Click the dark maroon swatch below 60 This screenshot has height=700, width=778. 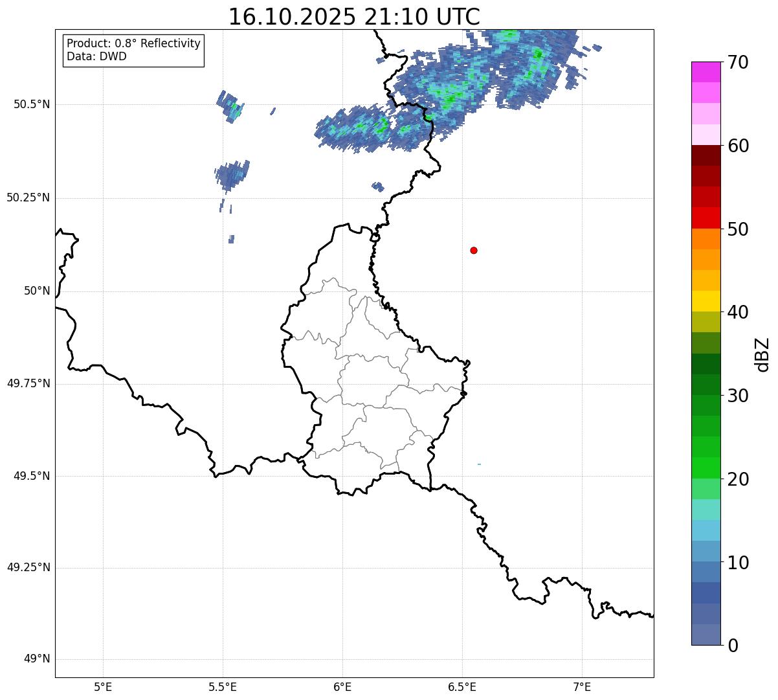[x=706, y=155]
